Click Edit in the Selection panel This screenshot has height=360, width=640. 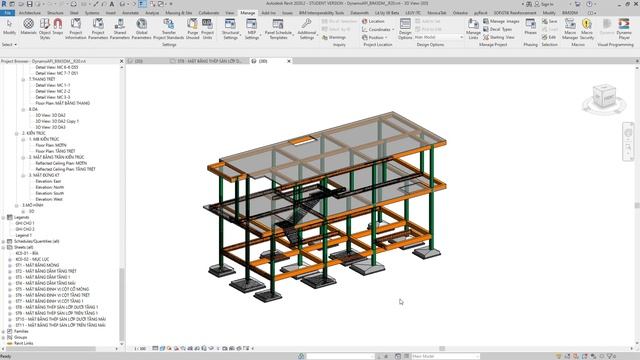pos(549,37)
